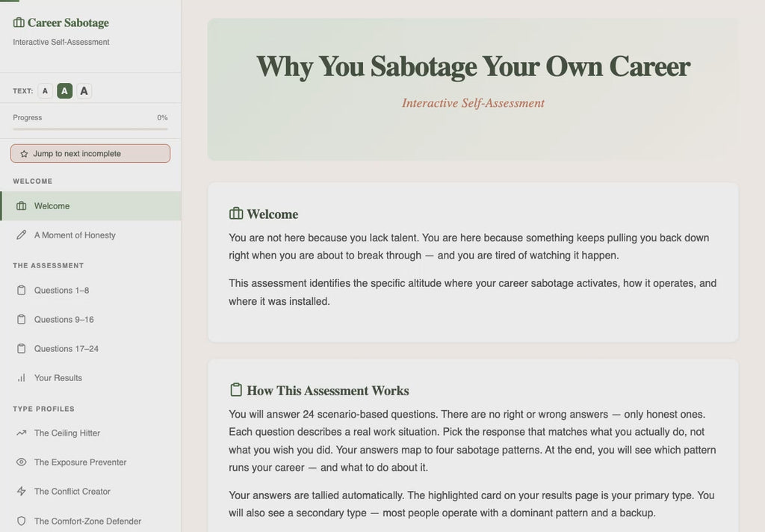Open Your Results in the sidebar
The width and height of the screenshot is (765, 532).
(x=90, y=378)
